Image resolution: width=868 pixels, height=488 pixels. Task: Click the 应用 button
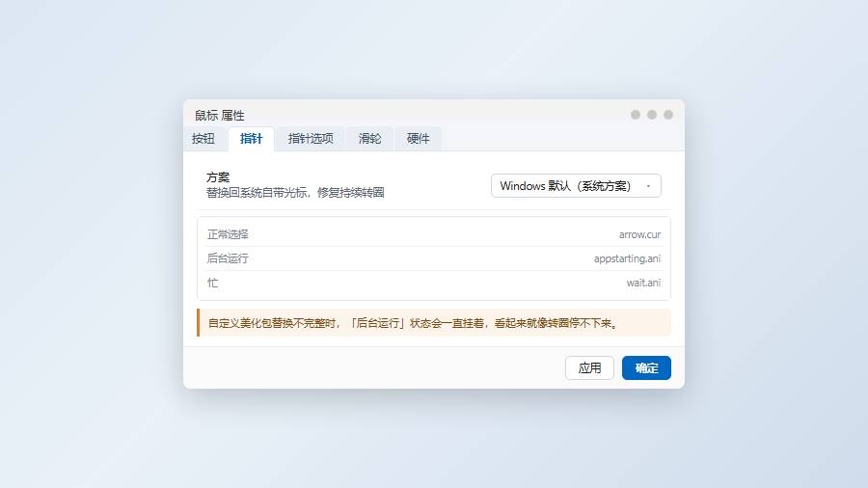[589, 368]
